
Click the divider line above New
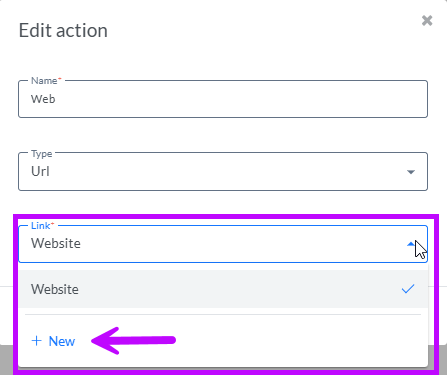click(223, 314)
